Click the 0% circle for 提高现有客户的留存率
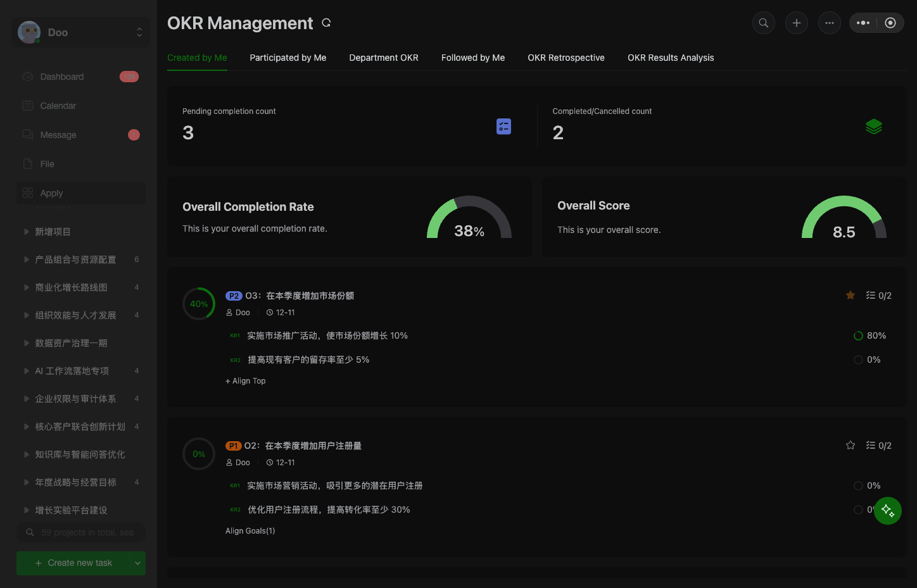The width and height of the screenshot is (917, 588). pos(858,360)
